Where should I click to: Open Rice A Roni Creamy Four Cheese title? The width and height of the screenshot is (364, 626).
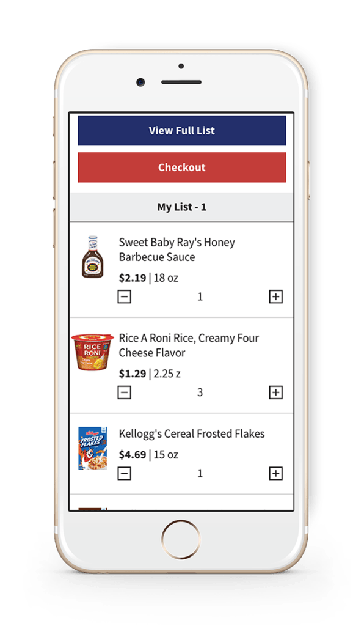tap(189, 345)
